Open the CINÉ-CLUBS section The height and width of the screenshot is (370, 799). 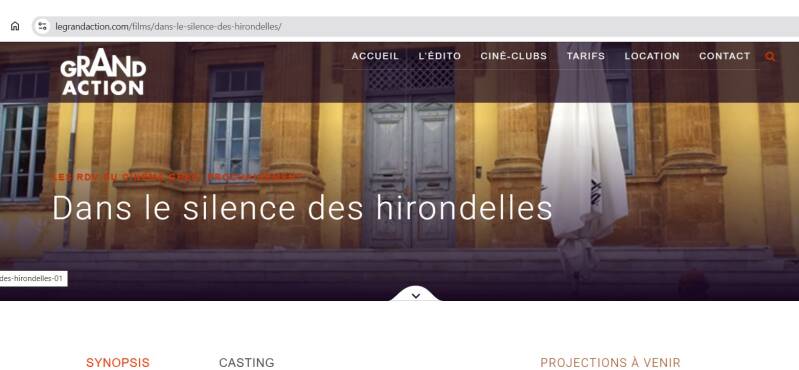pyautogui.click(x=514, y=56)
